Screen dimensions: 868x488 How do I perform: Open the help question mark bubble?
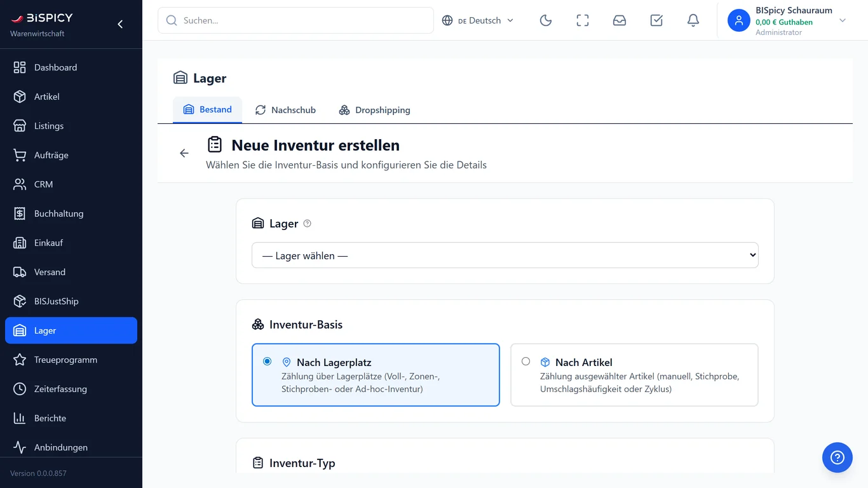[837, 457]
